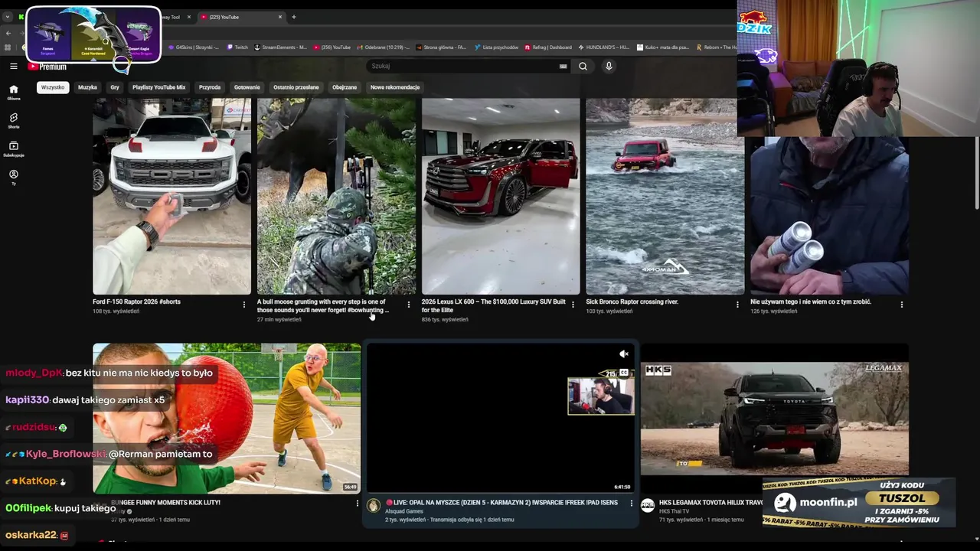The height and width of the screenshot is (551, 980).
Task: Open the HUNDLAND'S bookmark
Action: click(604, 47)
